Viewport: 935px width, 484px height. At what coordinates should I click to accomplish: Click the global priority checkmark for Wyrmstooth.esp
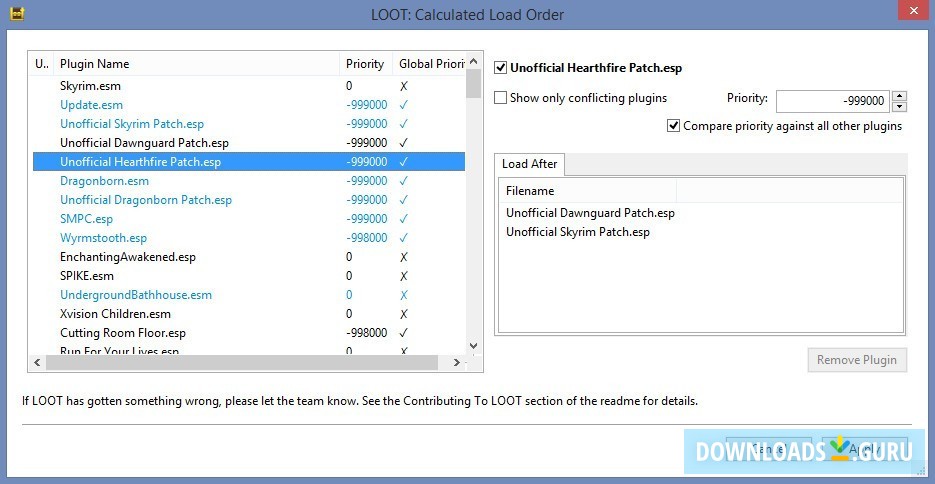tap(404, 238)
